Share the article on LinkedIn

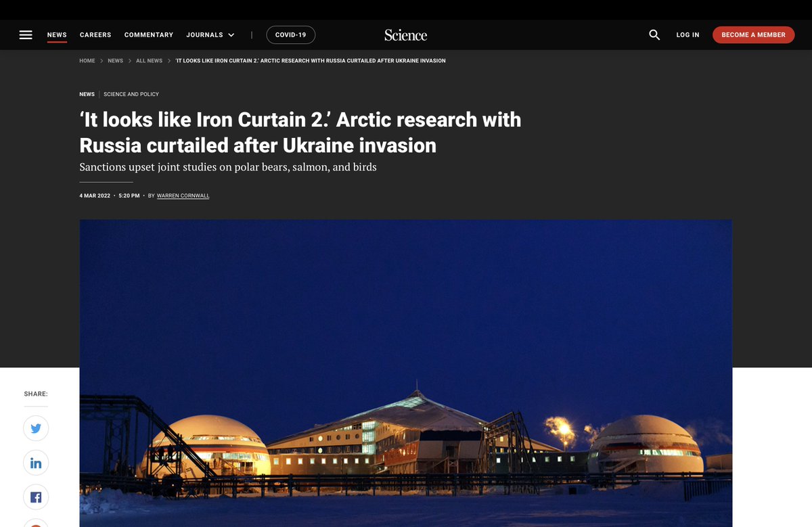point(36,463)
